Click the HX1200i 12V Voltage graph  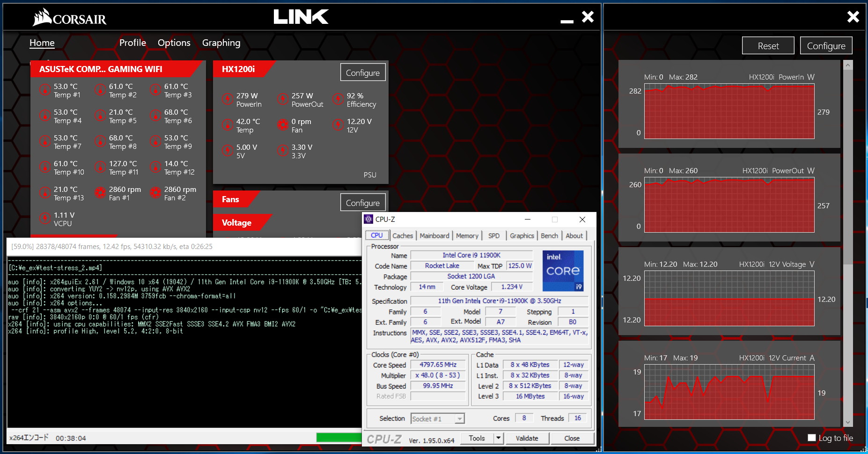tap(729, 298)
